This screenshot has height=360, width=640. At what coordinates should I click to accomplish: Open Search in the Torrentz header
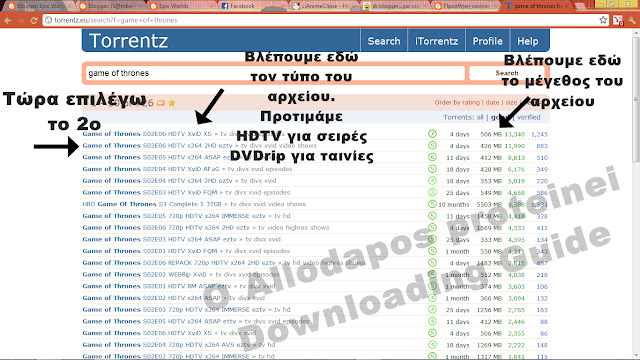click(x=384, y=41)
